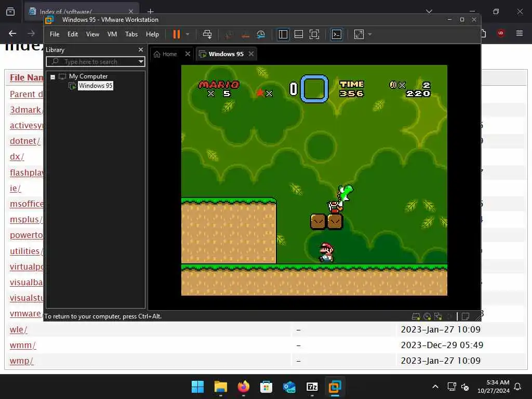Suspend the VM with the orange pause button
The width and height of the screenshot is (532, 399).
tap(177, 34)
